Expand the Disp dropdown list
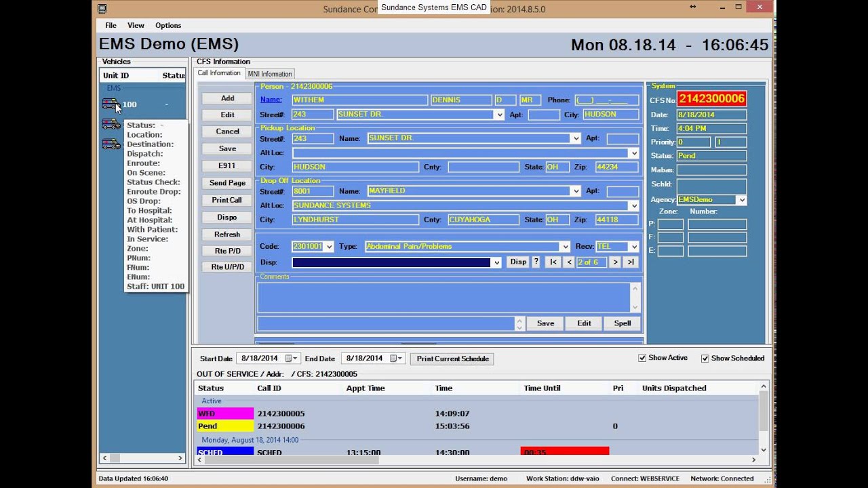868x488 pixels. click(x=497, y=262)
